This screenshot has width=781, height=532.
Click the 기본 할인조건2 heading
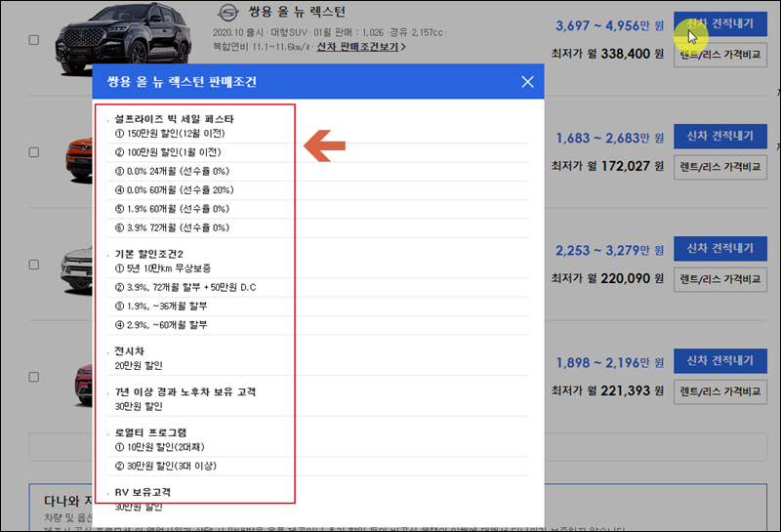[149, 254]
